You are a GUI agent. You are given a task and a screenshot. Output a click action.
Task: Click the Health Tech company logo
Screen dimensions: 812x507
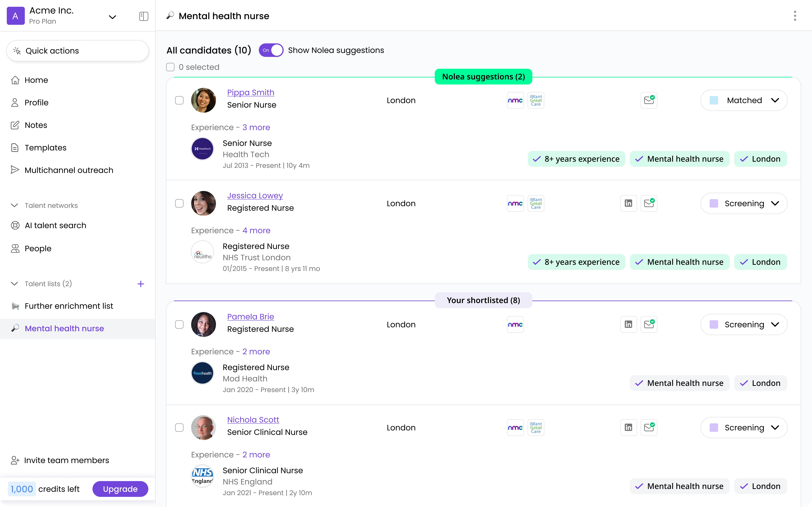[x=202, y=149]
